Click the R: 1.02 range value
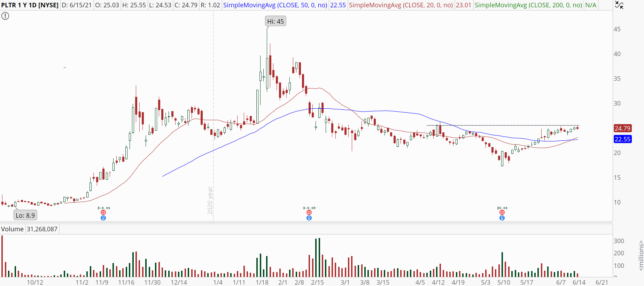Viewport: 644px width, 286px height. pyautogui.click(x=210, y=5)
